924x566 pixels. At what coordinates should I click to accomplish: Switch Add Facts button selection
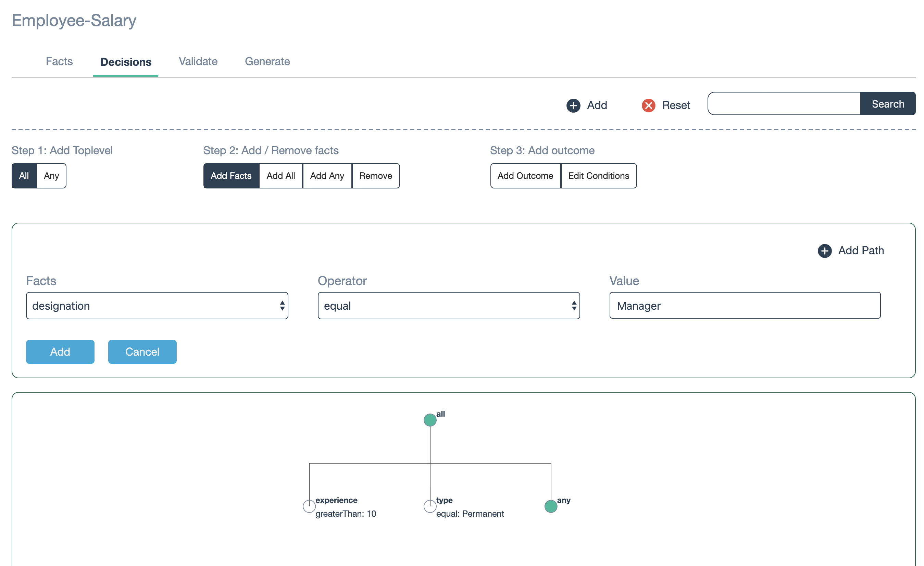tap(230, 176)
